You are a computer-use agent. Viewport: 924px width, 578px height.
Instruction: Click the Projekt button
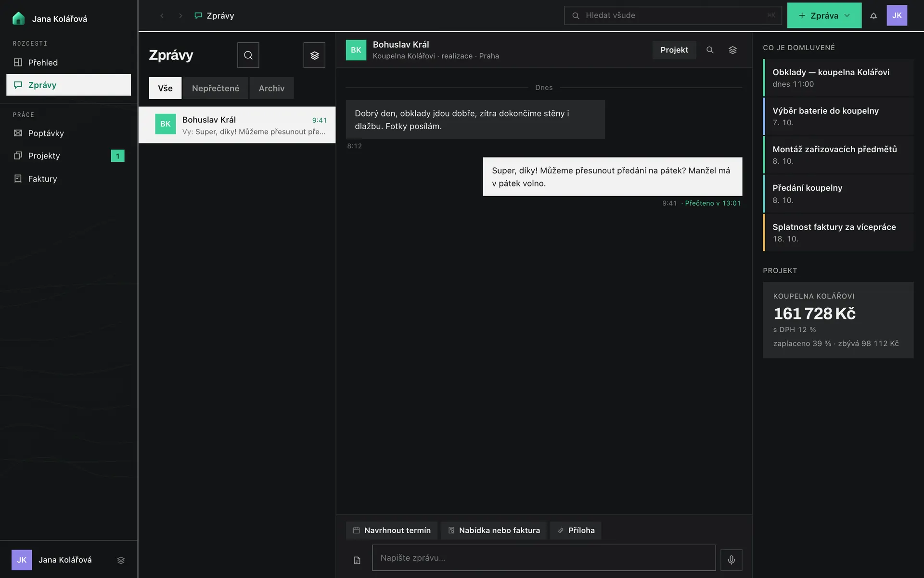tap(674, 50)
